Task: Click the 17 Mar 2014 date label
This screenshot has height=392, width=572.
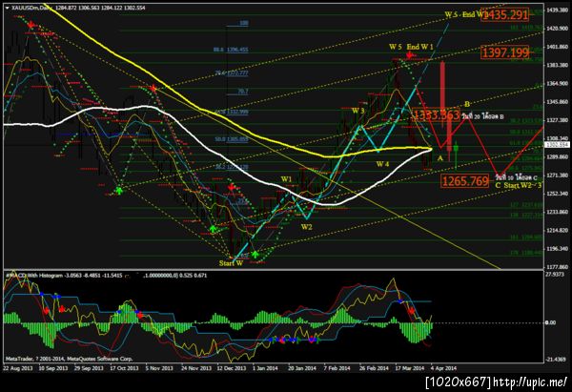Action: pos(410,368)
